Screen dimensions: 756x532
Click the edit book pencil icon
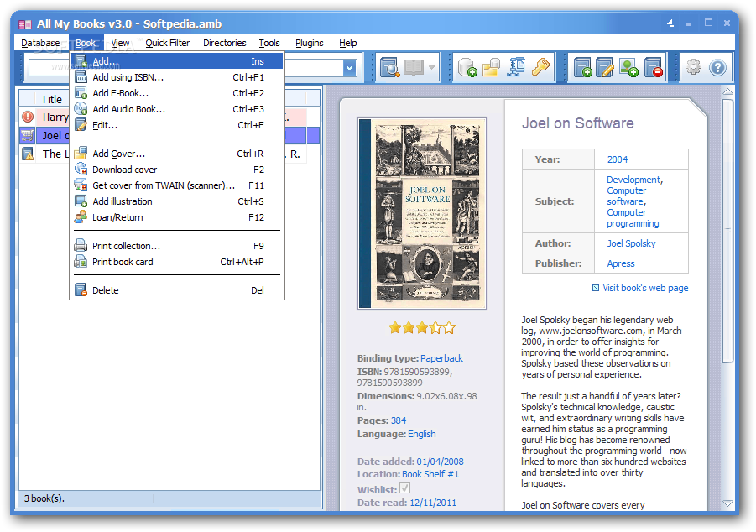605,67
